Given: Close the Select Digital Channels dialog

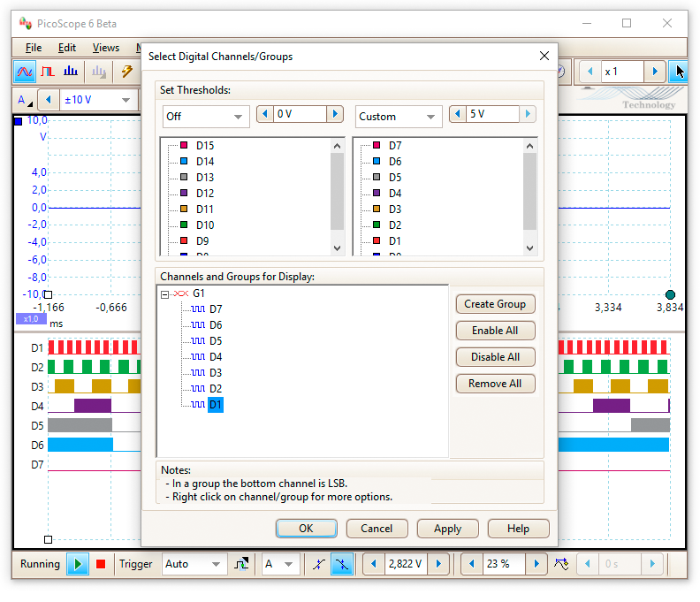Looking at the screenshot, I should tap(544, 56).
